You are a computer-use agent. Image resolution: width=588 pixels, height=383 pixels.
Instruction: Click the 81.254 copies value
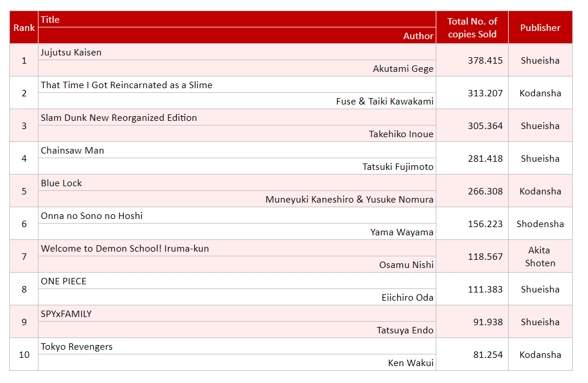(x=488, y=354)
